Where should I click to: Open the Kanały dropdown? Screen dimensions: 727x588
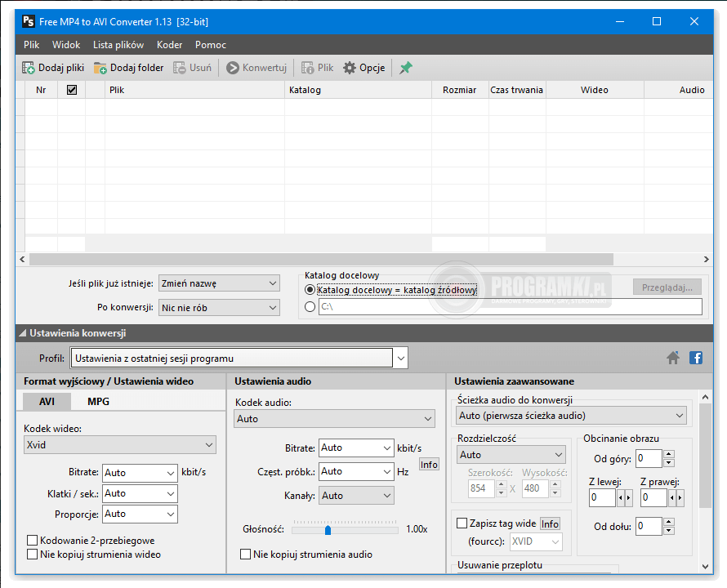coord(356,495)
